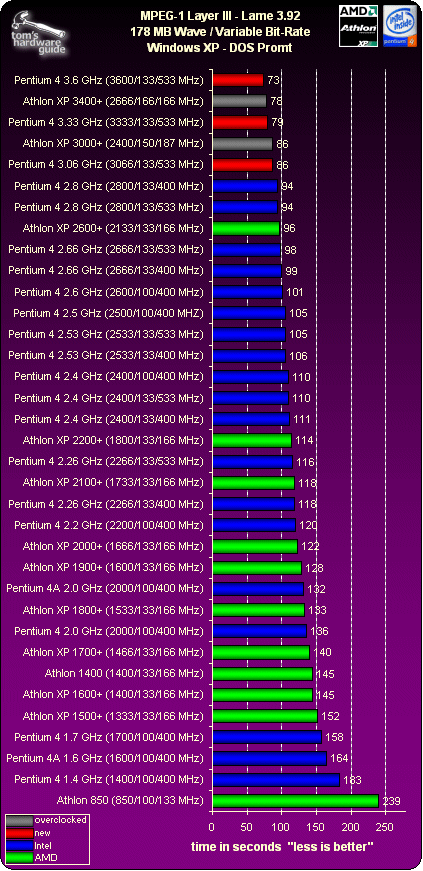423x871 pixels.
Task: Click the label 'Pentium 4A 1.6 GHz (1600/100/400 MHz)'
Action: (106, 758)
